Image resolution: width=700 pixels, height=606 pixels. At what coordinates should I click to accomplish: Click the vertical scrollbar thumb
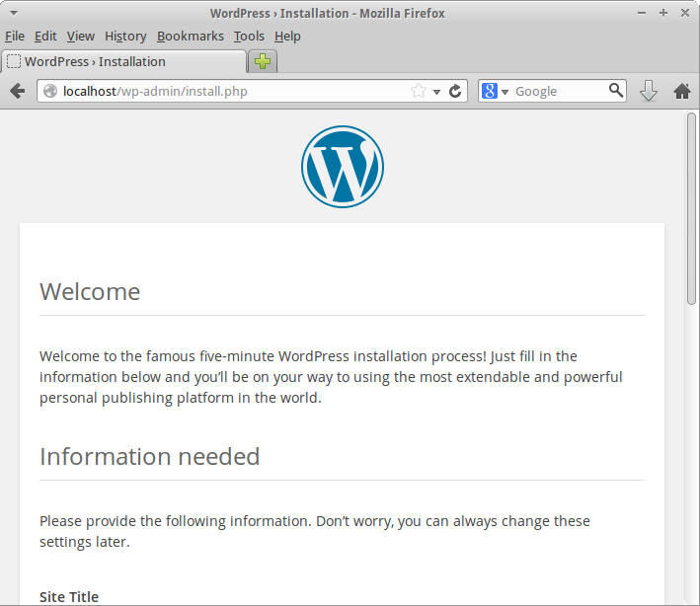[691, 209]
